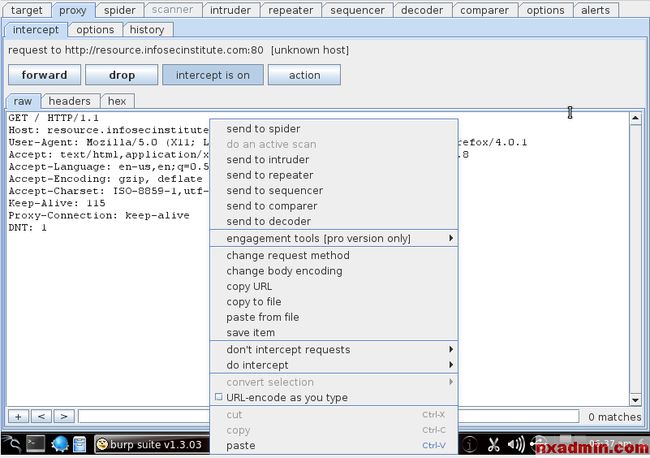Open the proxy options sub-tab
This screenshot has height=458, width=650.
95,30
